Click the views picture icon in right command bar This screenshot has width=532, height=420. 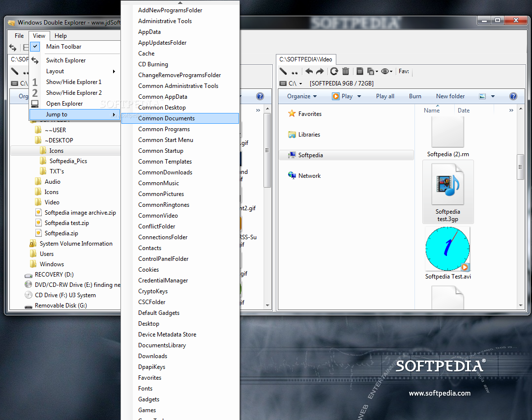click(x=482, y=96)
